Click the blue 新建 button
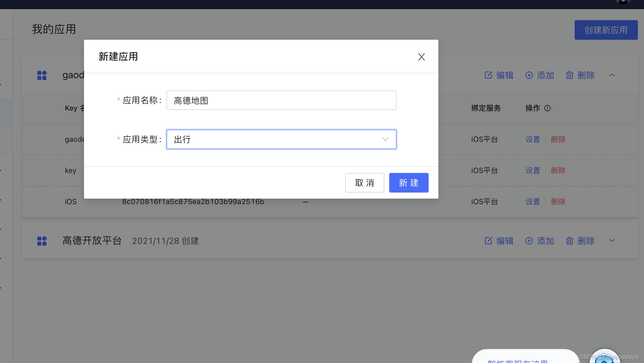 pyautogui.click(x=408, y=183)
